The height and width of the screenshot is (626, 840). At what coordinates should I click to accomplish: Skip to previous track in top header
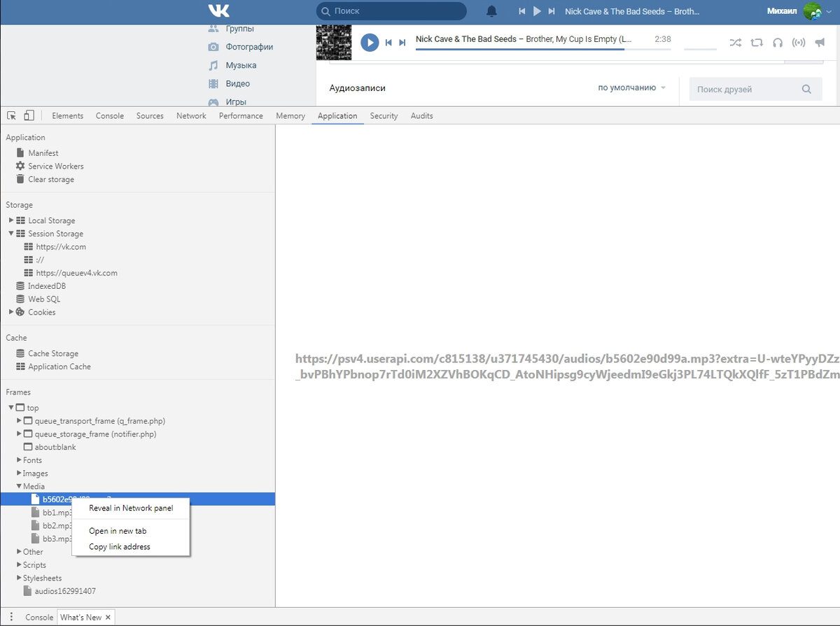(x=521, y=11)
